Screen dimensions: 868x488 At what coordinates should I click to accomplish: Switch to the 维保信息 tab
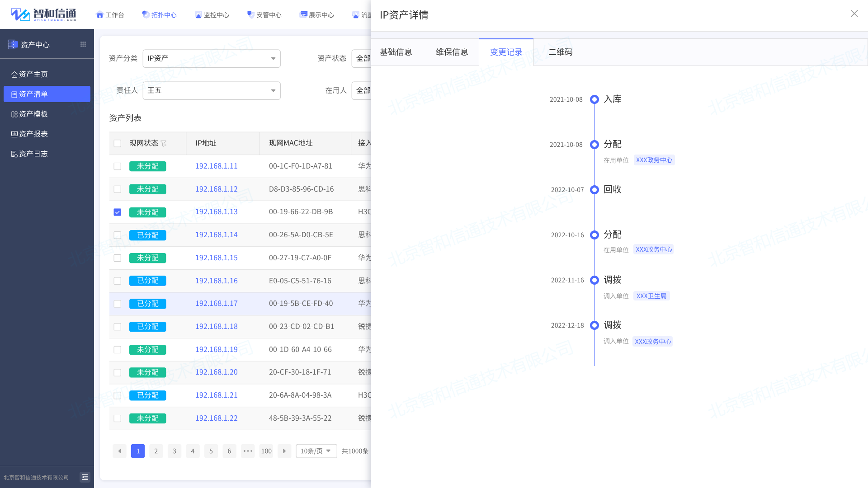click(x=452, y=52)
